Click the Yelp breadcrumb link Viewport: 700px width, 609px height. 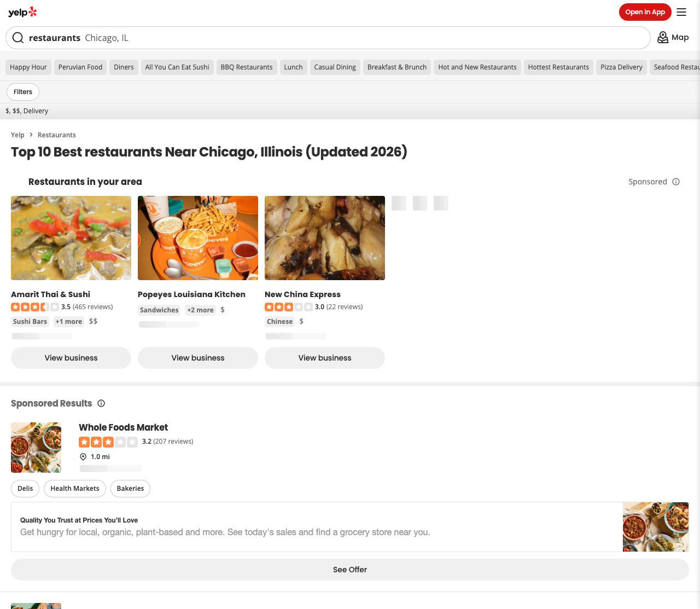(x=17, y=135)
